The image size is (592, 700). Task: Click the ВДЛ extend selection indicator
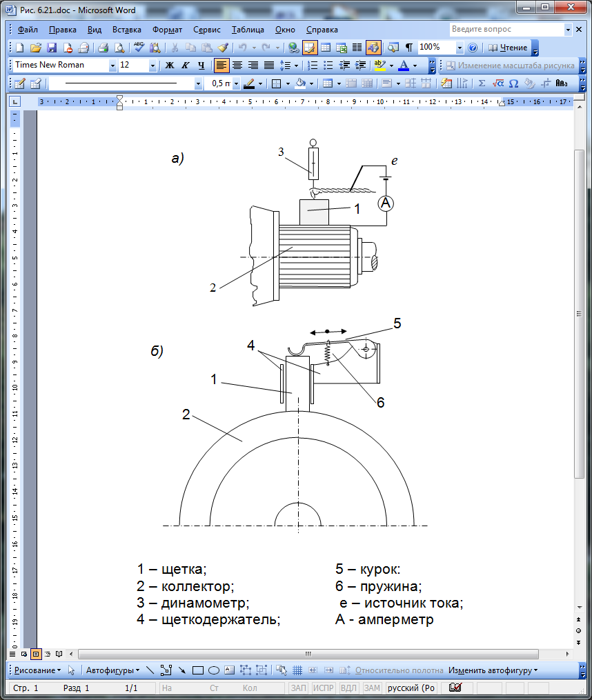click(348, 688)
